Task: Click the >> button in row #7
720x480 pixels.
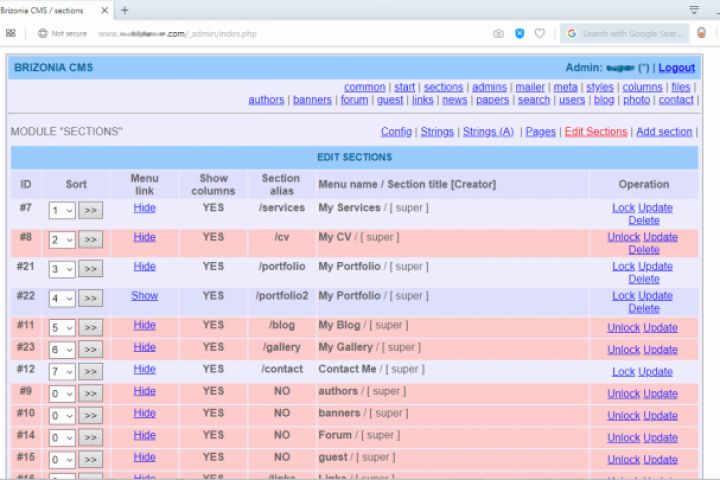Action: point(90,210)
